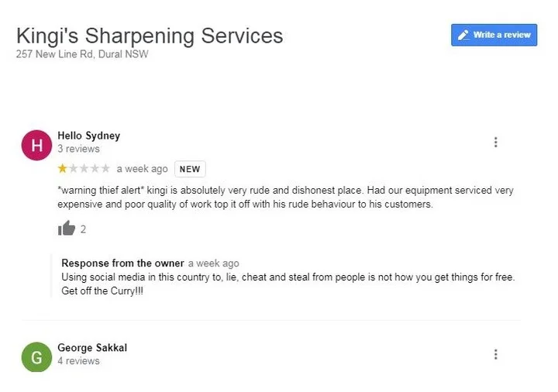558x392 pixels.
Task: View Hello Sydney's 3 reviews
Action: (x=78, y=149)
